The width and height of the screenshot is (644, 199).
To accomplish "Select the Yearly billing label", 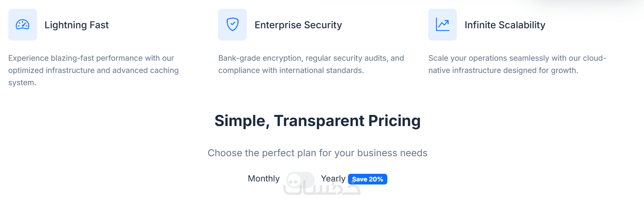I will click(333, 179).
